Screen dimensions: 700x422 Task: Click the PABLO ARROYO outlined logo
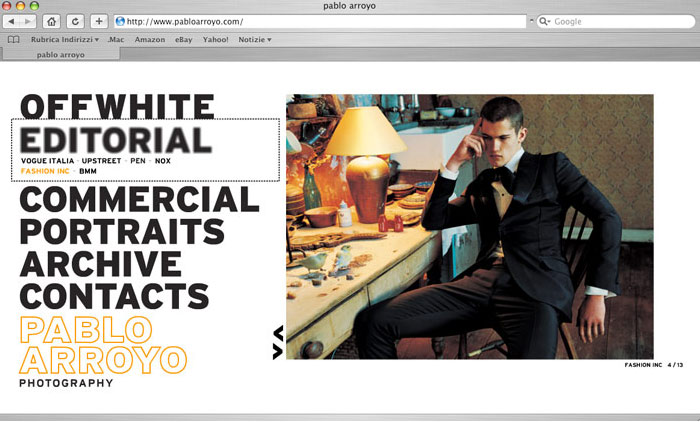[x=103, y=345]
